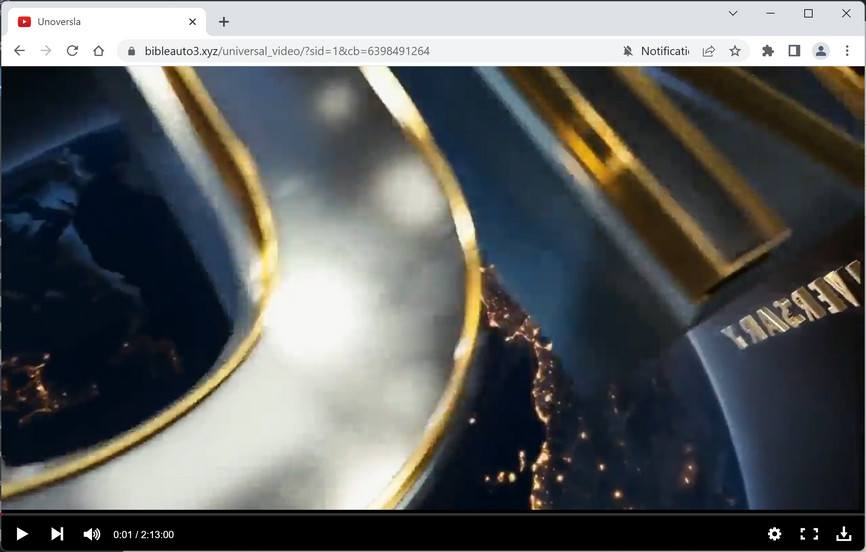Play the video
Image resolution: width=866 pixels, height=552 pixels.
pos(22,534)
